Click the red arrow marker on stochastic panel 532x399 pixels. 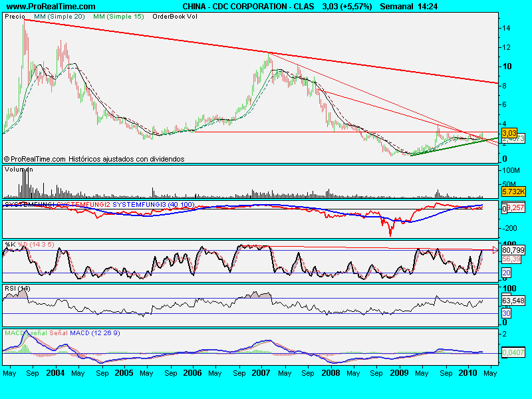[495, 251]
